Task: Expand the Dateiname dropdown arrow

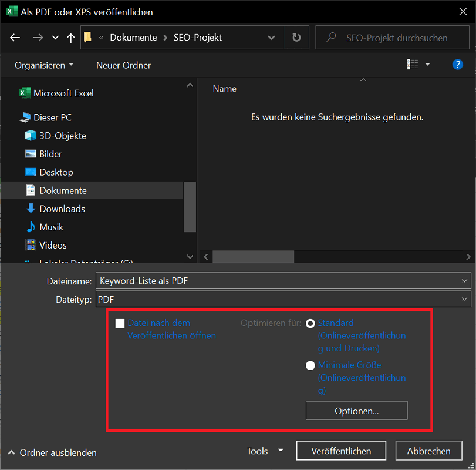Action: pyautogui.click(x=464, y=281)
